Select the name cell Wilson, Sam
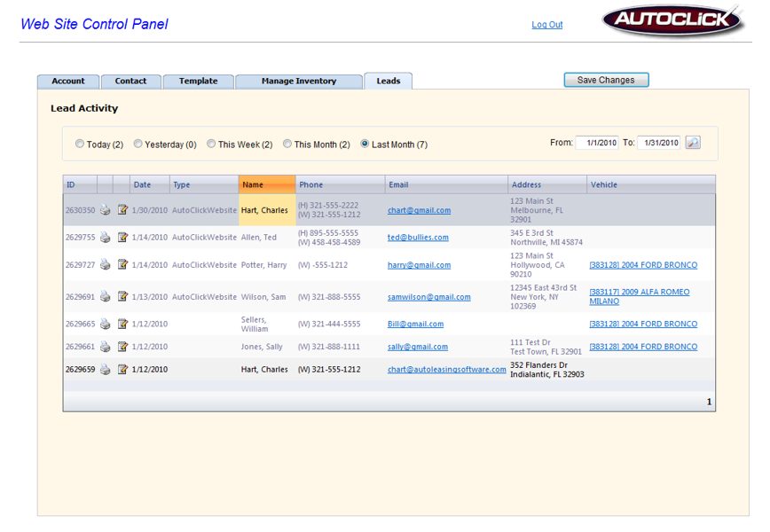 (x=263, y=297)
